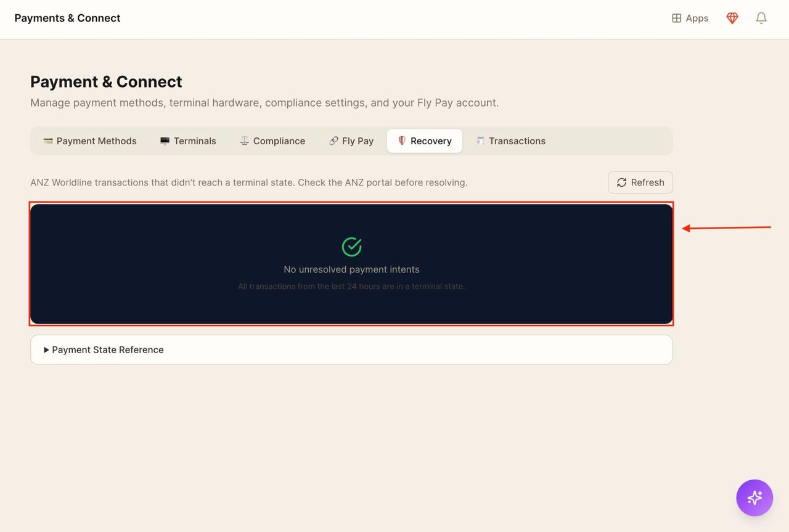Click the "Manage payment methods" subtitle text
Image resolution: width=789 pixels, height=532 pixels.
264,102
